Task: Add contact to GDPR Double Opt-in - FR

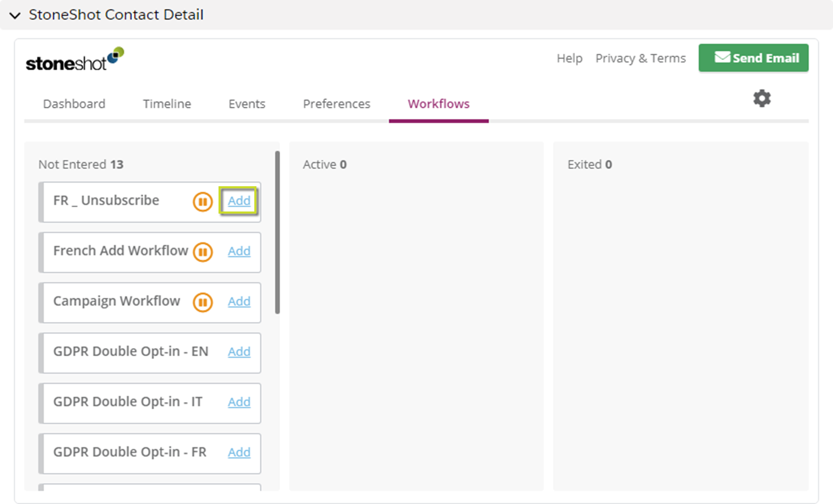Action: [x=239, y=452]
